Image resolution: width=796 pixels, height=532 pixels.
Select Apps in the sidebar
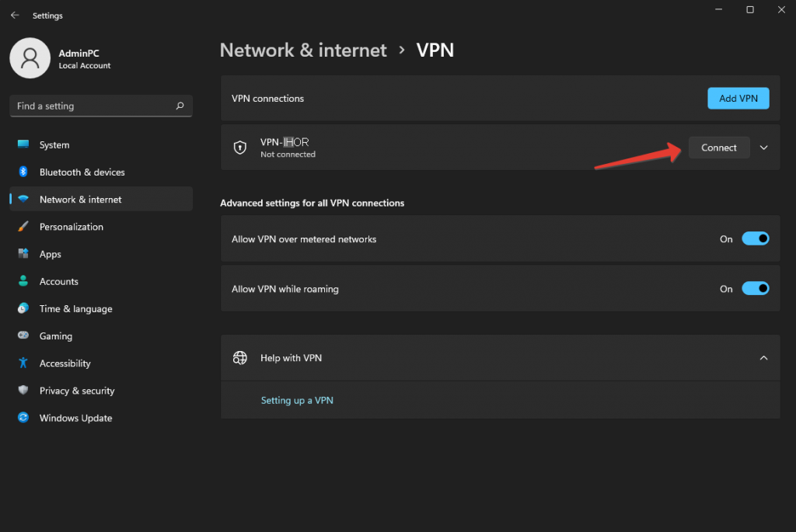(50, 254)
